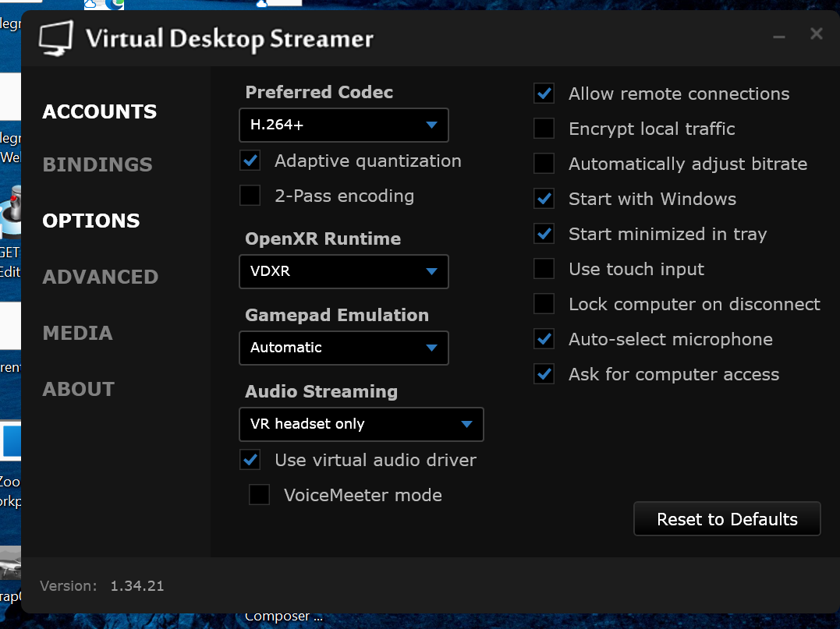Disable Adaptive quantization checkbox
The image size is (840, 629).
click(x=250, y=161)
